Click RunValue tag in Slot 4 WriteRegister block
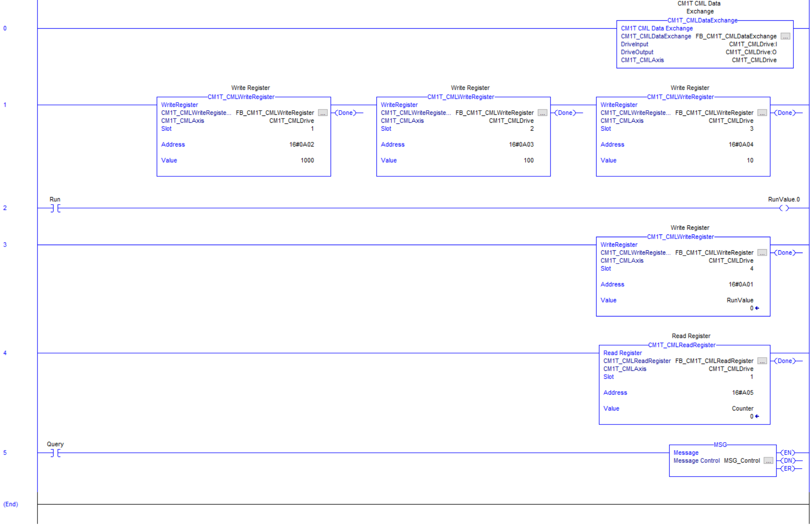 point(740,300)
